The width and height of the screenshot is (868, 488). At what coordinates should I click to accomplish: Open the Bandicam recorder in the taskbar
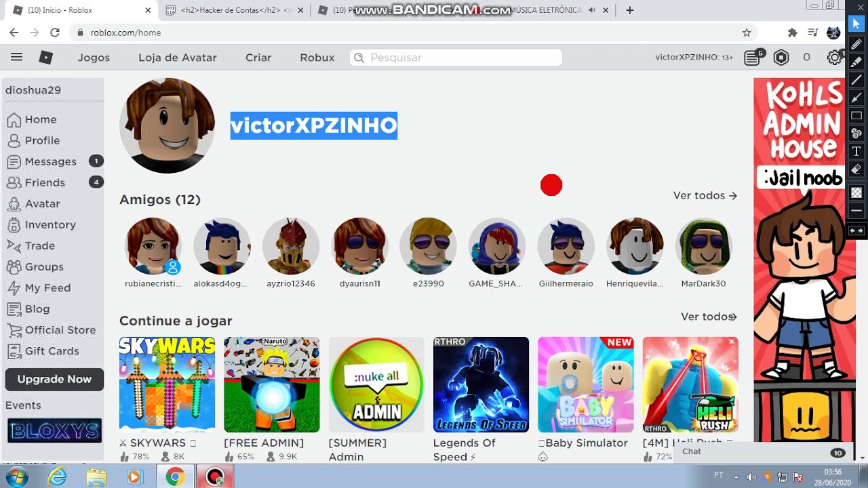pos(215,477)
